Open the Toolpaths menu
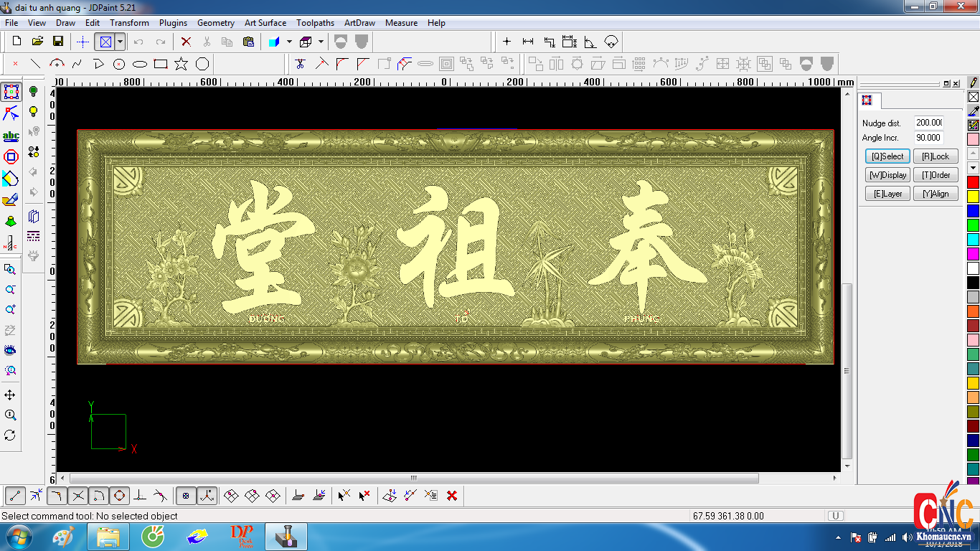Image resolution: width=980 pixels, height=551 pixels. (x=315, y=23)
